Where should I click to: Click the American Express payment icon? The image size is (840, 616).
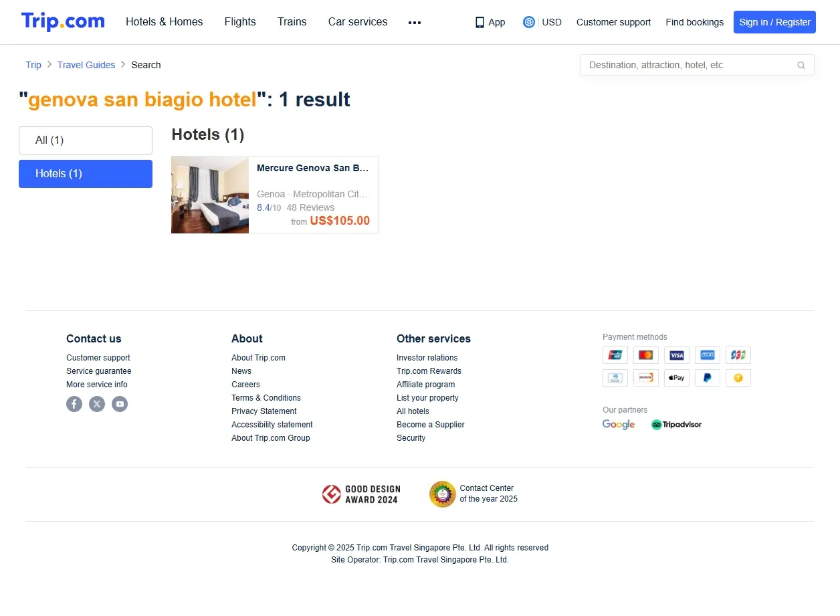click(708, 355)
